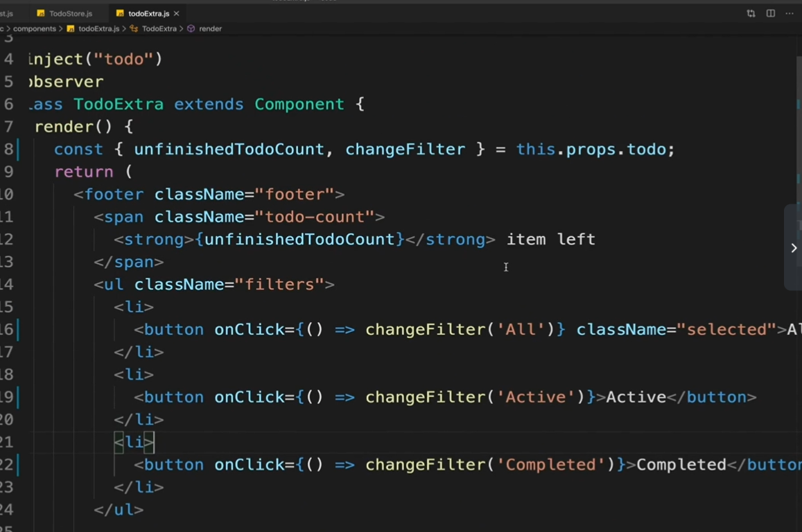
Task: Click the "todo-count" className string
Action: 315,217
